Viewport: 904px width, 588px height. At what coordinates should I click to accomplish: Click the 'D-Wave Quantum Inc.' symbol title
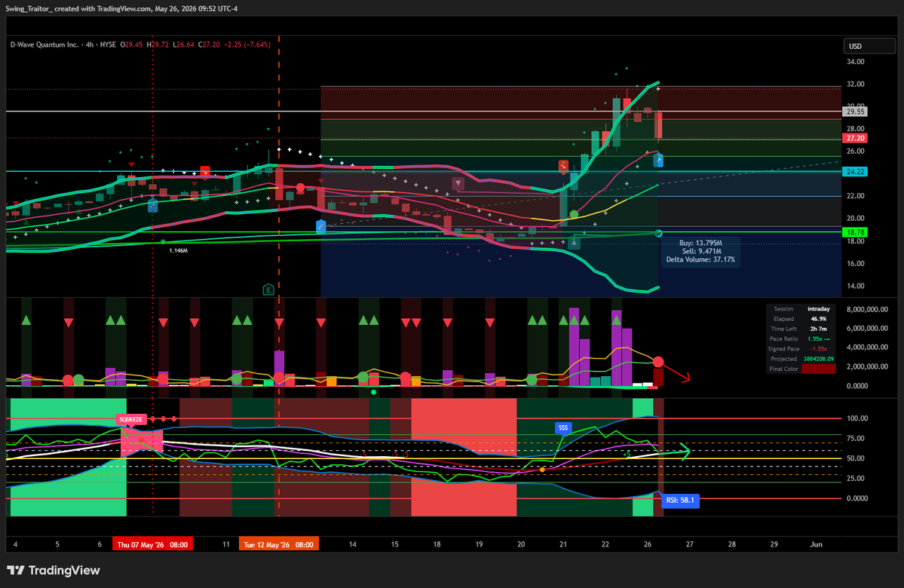pos(44,44)
